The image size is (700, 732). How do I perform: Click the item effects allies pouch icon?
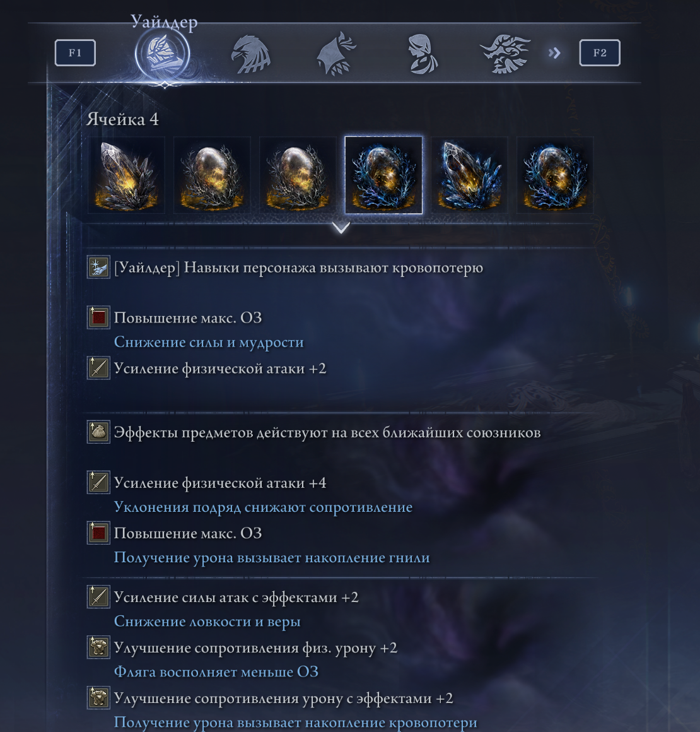98,432
